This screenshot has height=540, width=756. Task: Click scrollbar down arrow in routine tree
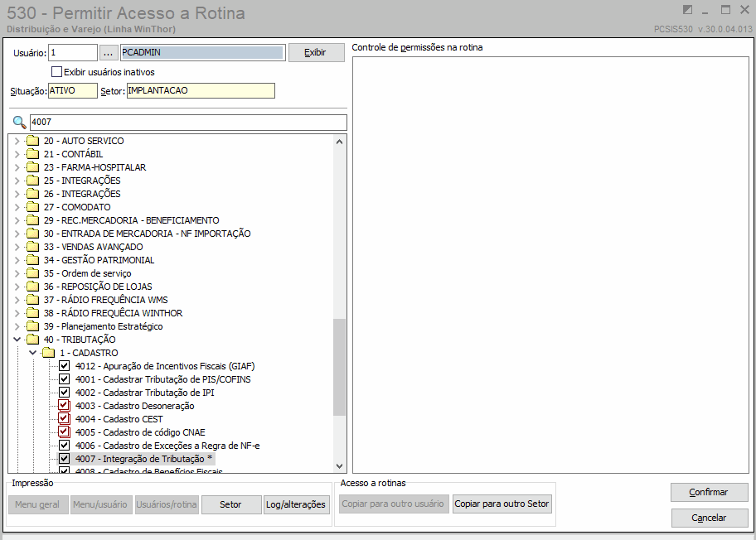(339, 466)
